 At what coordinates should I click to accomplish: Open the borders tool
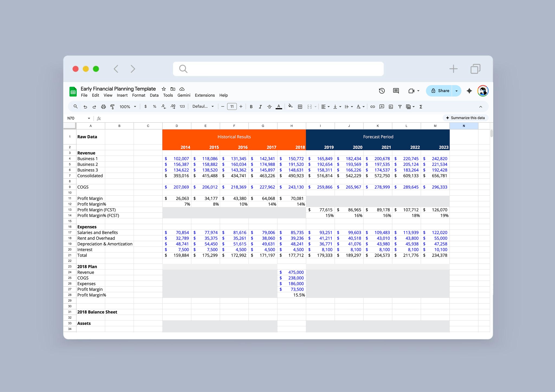300,107
